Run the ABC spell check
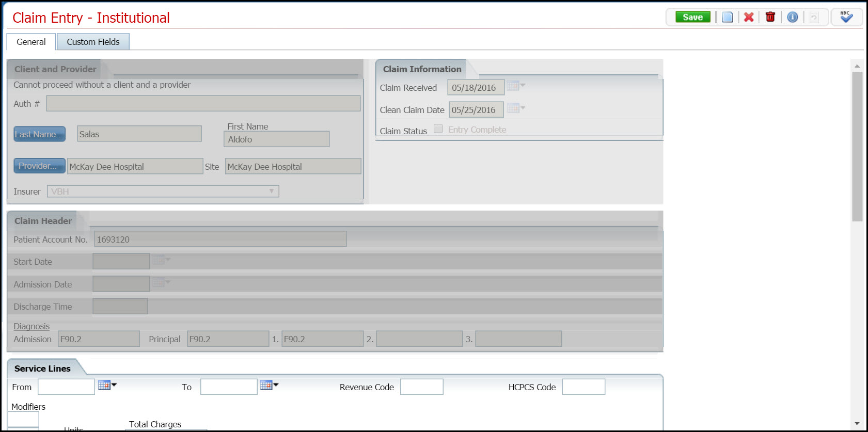 [846, 17]
